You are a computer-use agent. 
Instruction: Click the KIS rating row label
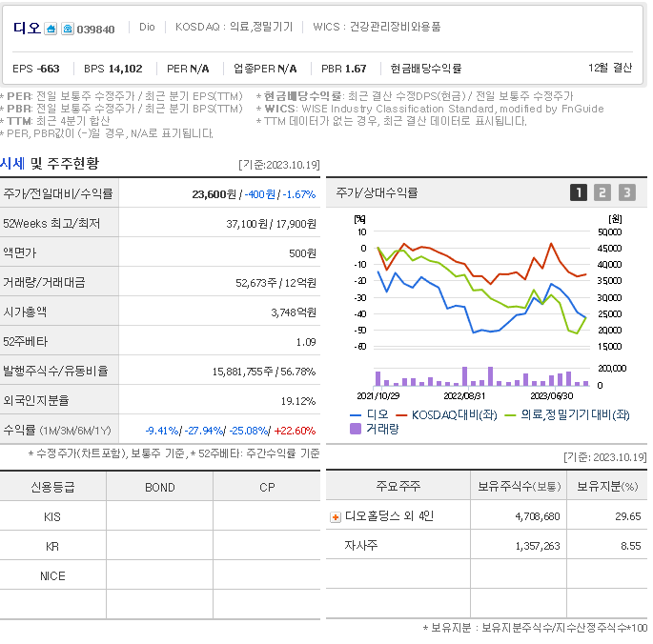pos(52,517)
